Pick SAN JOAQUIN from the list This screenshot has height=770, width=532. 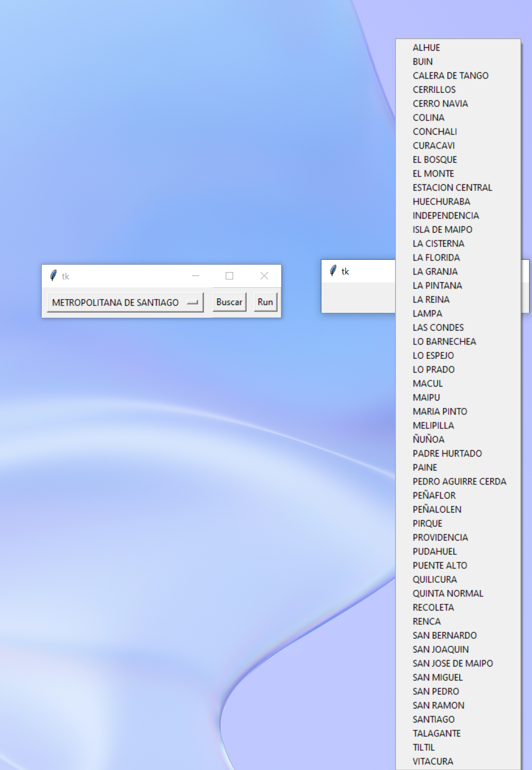click(x=458, y=649)
